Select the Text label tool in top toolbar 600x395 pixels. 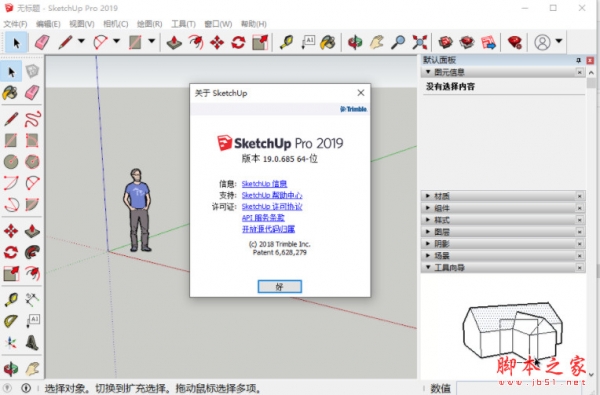pos(308,42)
